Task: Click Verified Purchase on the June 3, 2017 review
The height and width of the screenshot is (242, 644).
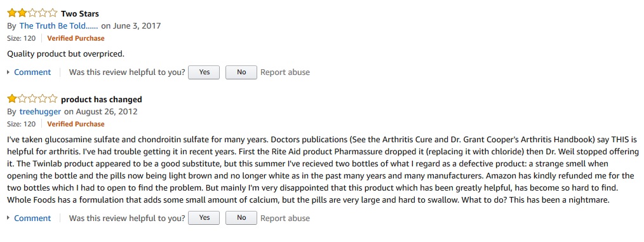Action: (x=76, y=38)
